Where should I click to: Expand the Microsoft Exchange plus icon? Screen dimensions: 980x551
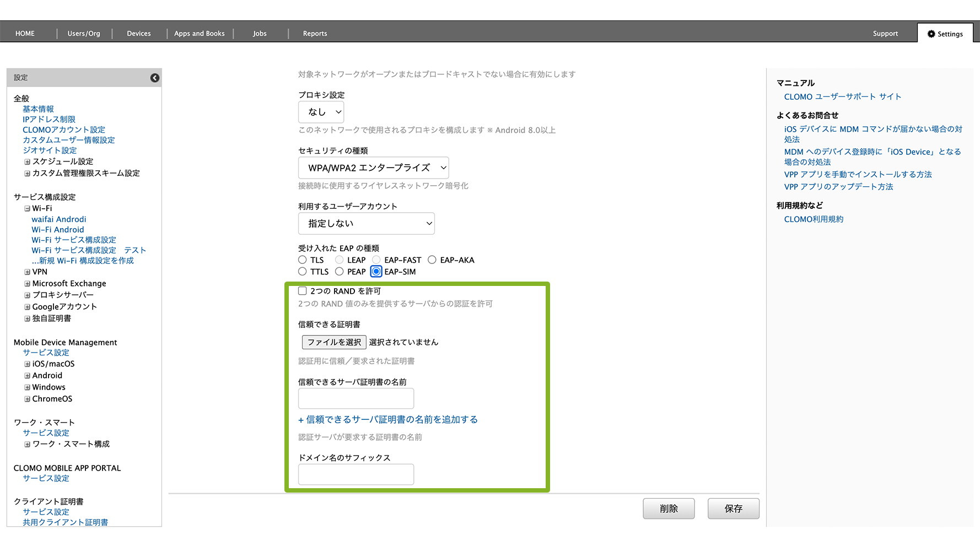point(27,284)
